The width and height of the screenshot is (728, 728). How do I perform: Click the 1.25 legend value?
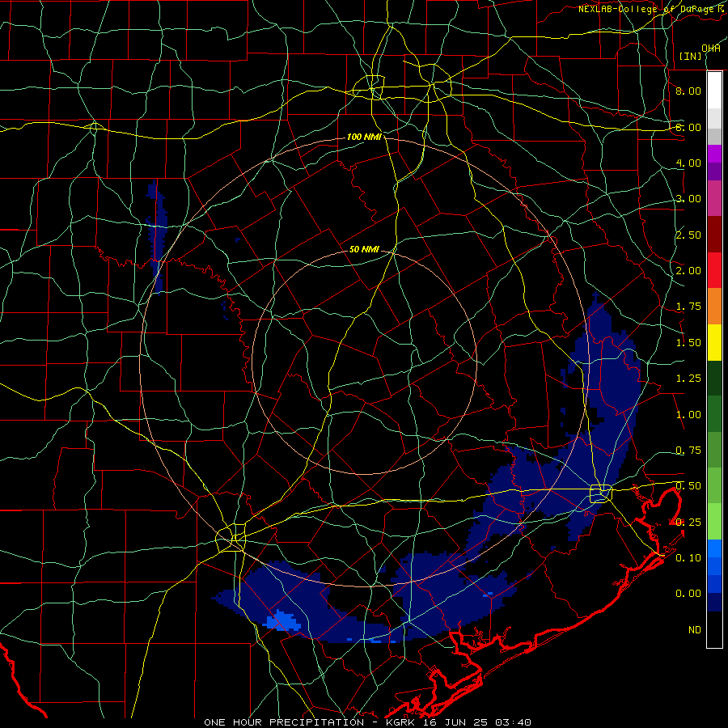tap(688, 379)
